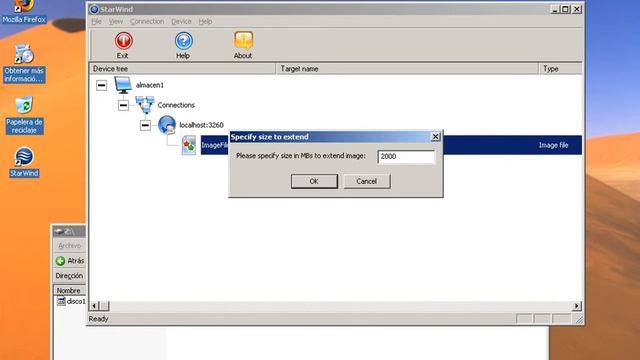Open the Connection menu
The image size is (640, 360).
(x=147, y=21)
